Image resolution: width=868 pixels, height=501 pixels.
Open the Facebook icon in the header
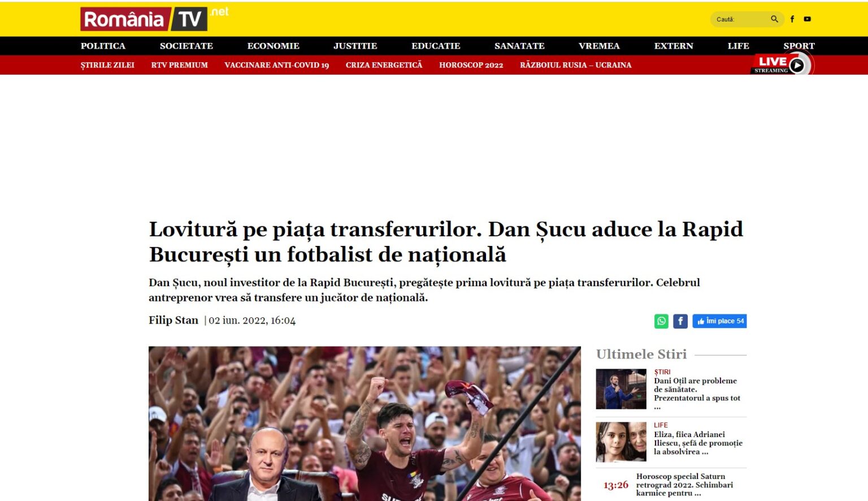coord(792,19)
